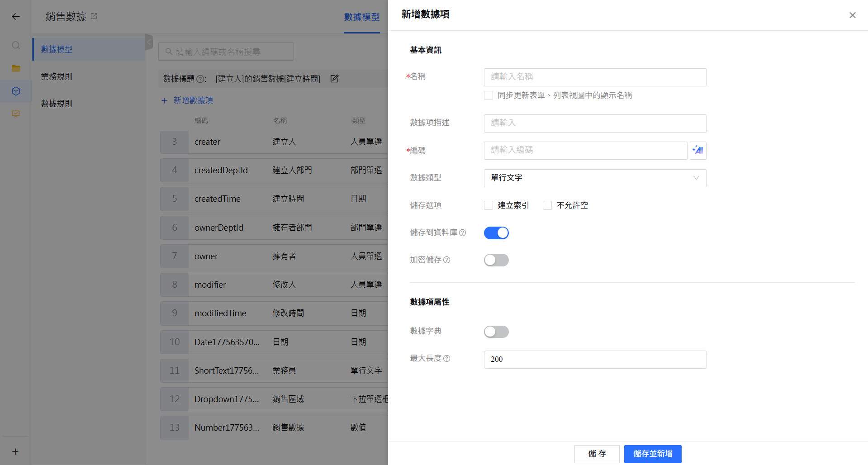Turn on the 數據字典 switch
Viewport: 868px width, 465px height.
(496, 332)
